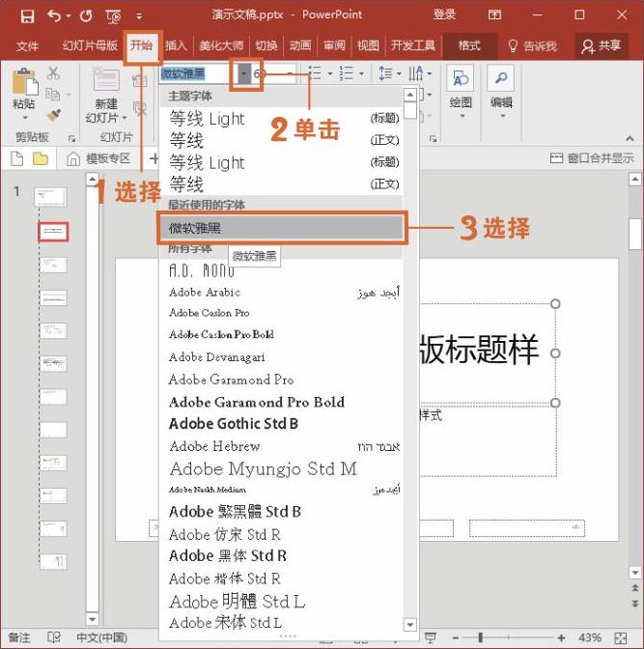Open the font name dropdown arrow
The height and width of the screenshot is (649, 644).
tap(244, 74)
